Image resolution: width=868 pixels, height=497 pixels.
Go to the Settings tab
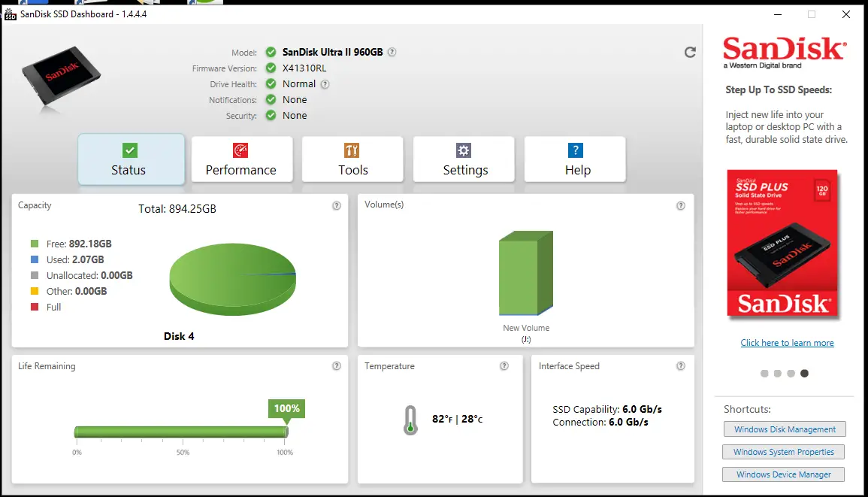464,159
